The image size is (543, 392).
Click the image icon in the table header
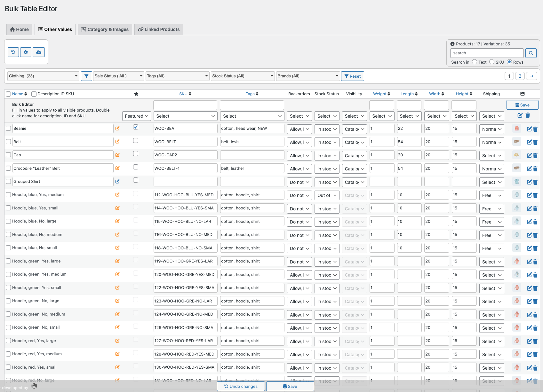coord(523,94)
